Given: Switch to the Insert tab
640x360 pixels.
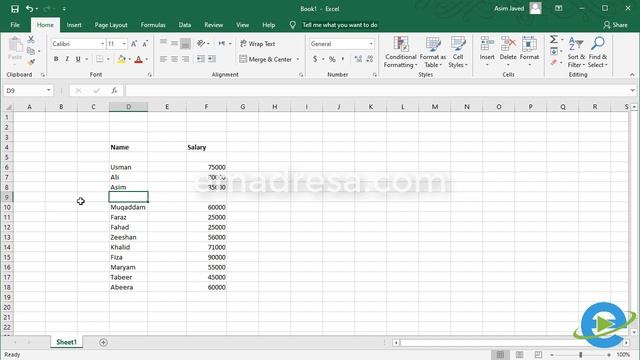Looking at the screenshot, I should coord(74,25).
